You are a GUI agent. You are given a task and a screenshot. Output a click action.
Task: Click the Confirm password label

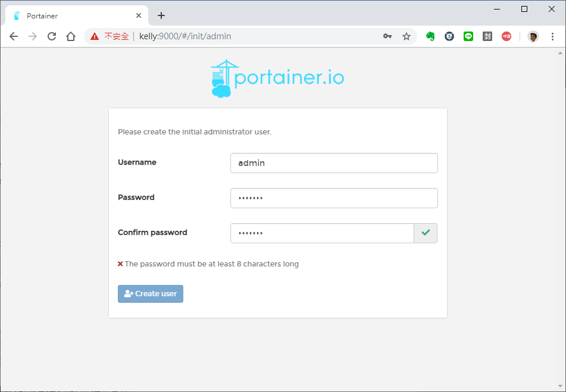pos(152,233)
